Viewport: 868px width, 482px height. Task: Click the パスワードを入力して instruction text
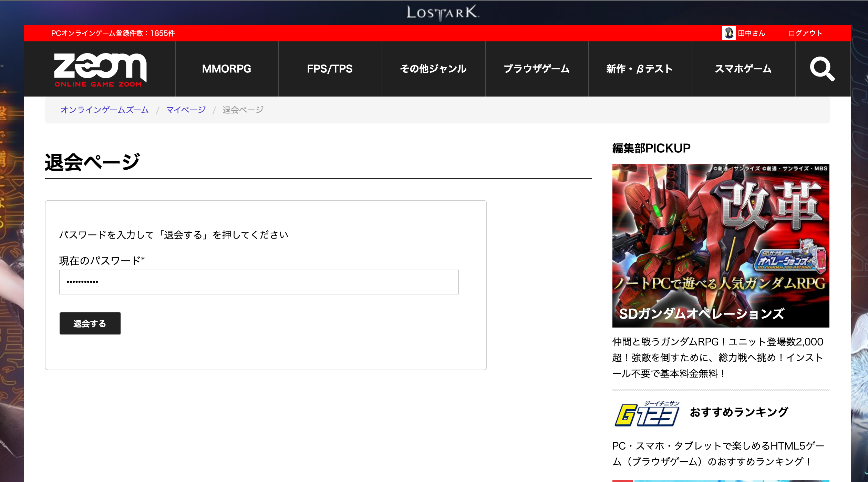point(174,235)
